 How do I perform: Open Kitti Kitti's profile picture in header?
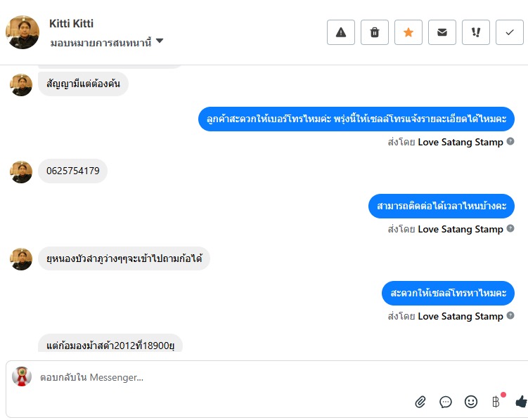(22, 32)
